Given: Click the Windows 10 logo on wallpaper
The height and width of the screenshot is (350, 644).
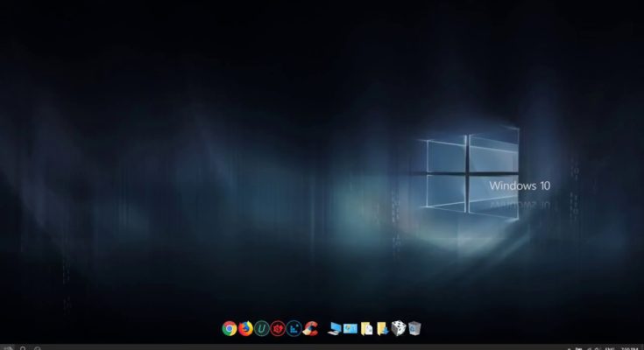Looking at the screenshot, I should tap(471, 173).
